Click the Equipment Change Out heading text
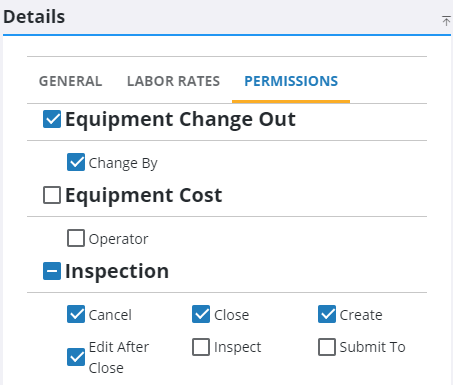The height and width of the screenshot is (385, 453). pyautogui.click(x=180, y=119)
